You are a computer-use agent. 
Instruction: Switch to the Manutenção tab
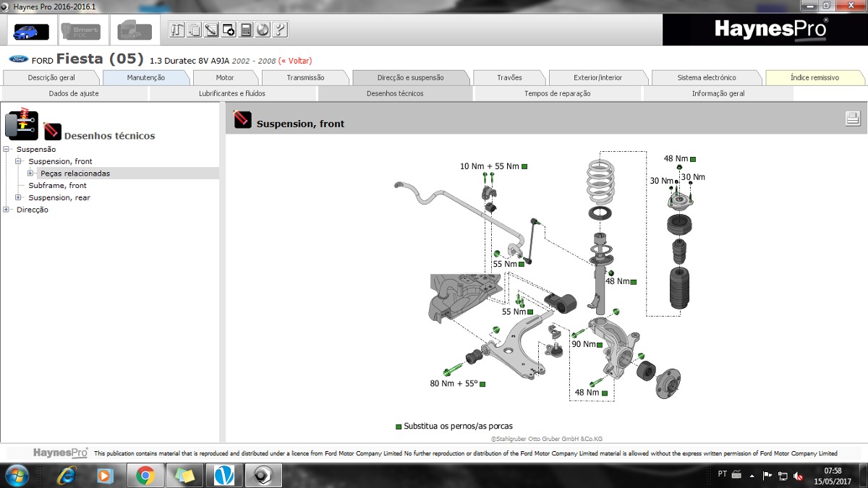click(146, 77)
